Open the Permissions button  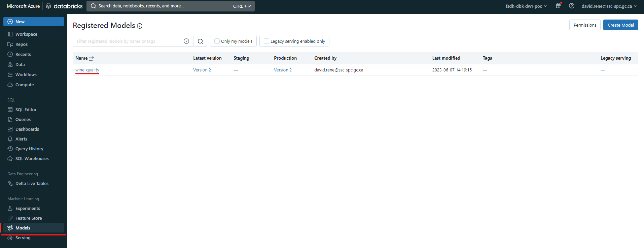584,25
